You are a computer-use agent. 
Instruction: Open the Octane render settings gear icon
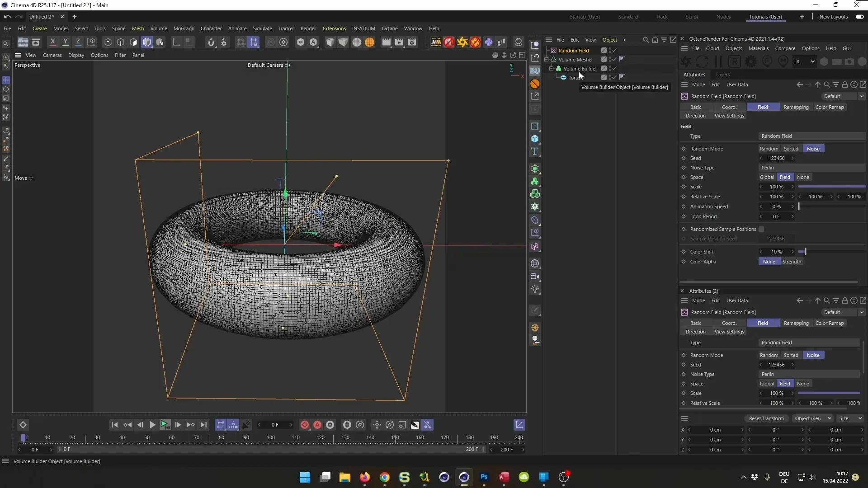point(751,61)
